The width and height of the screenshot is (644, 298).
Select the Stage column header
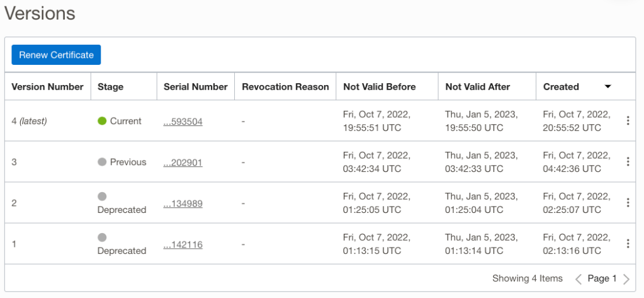click(111, 87)
